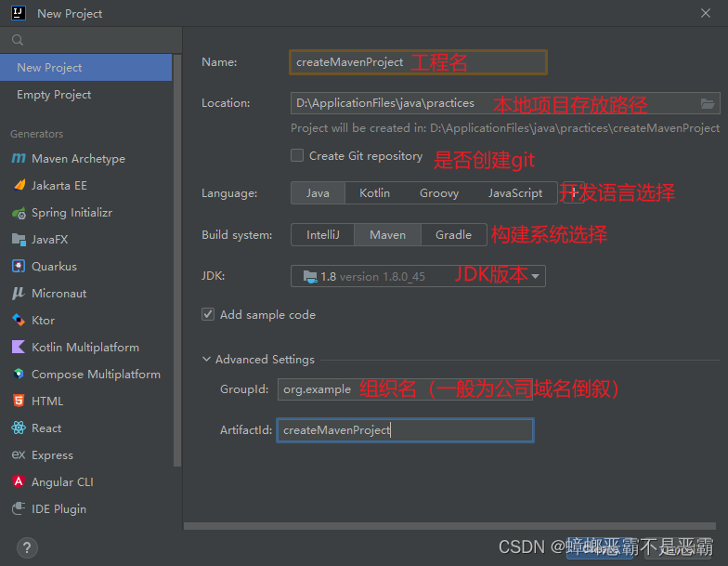Open React generator
This screenshot has width=728, height=566.
click(x=85, y=428)
